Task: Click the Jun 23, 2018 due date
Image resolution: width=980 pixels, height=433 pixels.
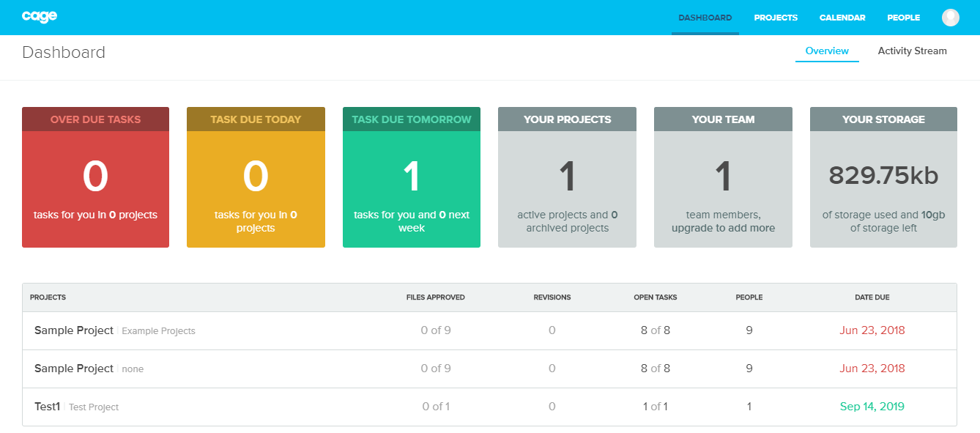Action: pyautogui.click(x=872, y=330)
